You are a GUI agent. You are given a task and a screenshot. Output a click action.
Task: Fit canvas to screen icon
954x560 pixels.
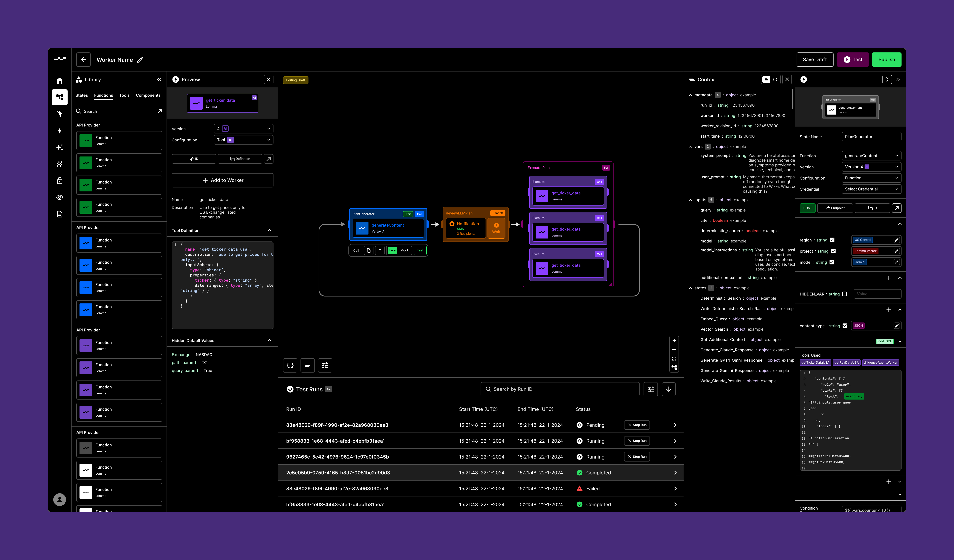click(x=674, y=359)
